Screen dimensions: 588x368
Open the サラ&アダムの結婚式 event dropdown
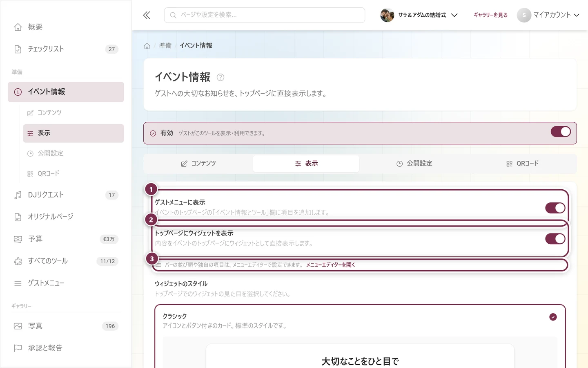click(x=419, y=15)
